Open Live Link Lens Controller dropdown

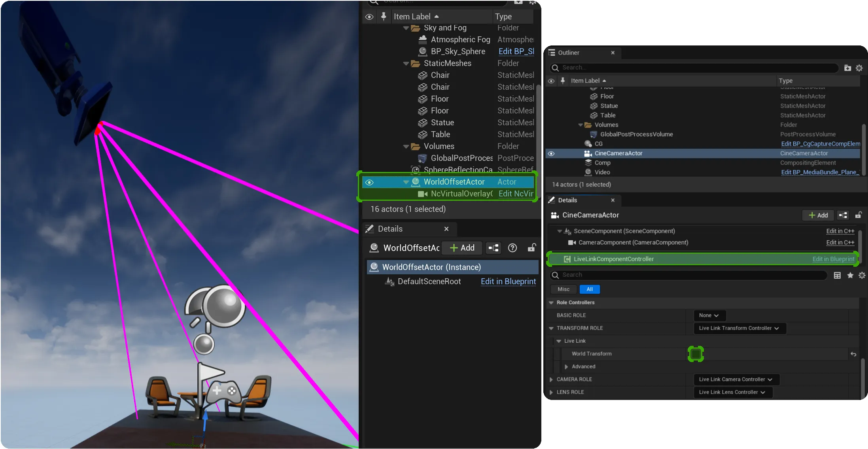733,392
